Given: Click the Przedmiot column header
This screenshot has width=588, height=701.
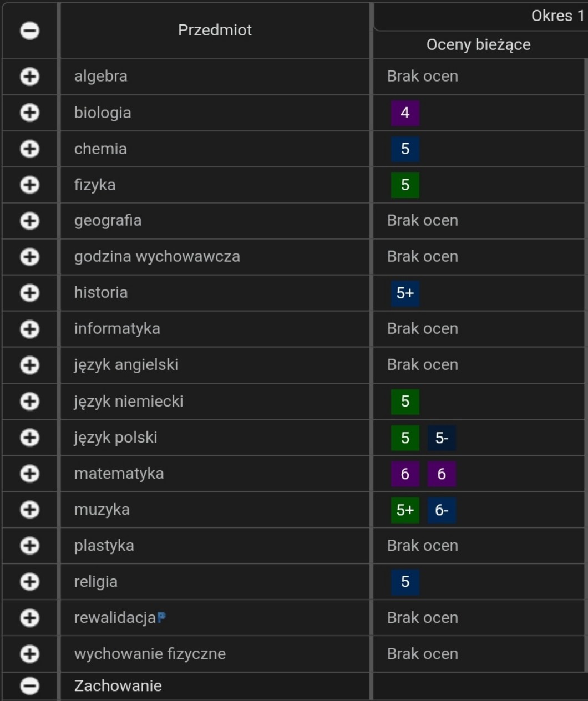Looking at the screenshot, I should (215, 30).
